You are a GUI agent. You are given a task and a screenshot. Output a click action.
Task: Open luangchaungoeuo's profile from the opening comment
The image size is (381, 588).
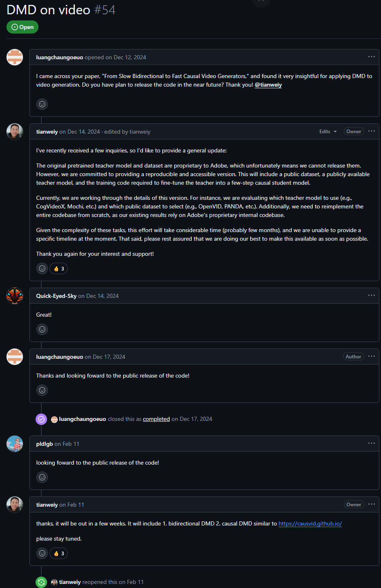click(x=59, y=57)
